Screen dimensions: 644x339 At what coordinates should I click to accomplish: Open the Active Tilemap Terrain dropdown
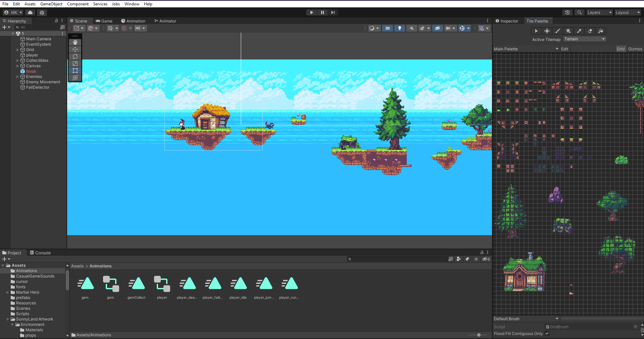(x=585, y=39)
